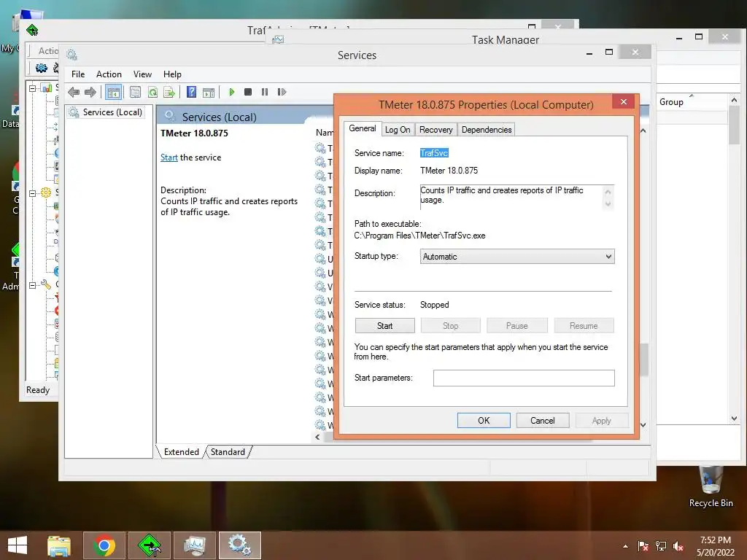Viewport: 747px width, 560px height.
Task: Open the Startup type dropdown
Action: click(x=517, y=257)
